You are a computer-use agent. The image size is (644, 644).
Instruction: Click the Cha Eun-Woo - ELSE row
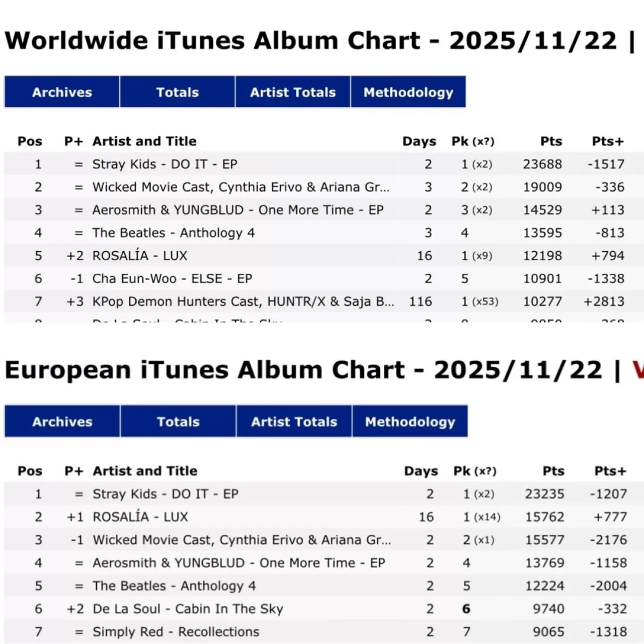pos(172,278)
